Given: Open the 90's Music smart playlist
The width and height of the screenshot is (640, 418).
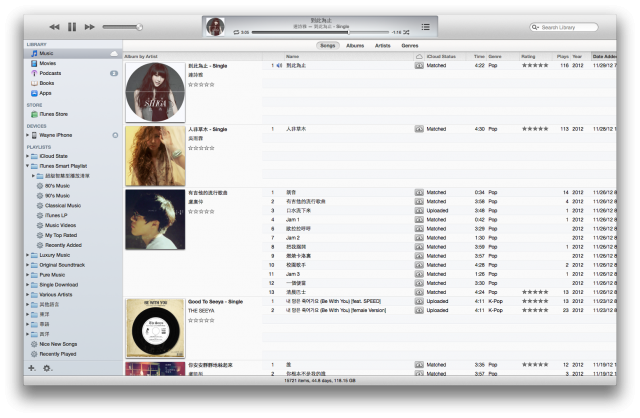Looking at the screenshot, I should tap(57, 196).
